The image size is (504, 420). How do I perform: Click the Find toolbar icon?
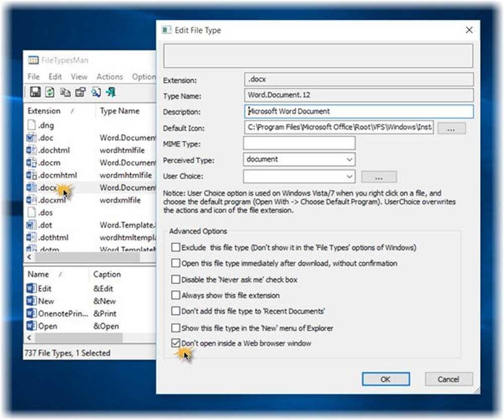tap(96, 92)
